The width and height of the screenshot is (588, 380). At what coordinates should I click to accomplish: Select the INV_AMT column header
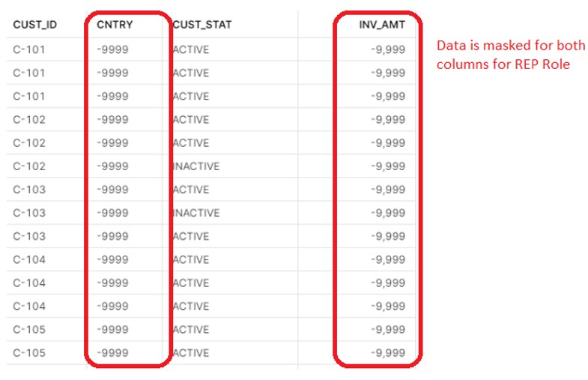(x=382, y=25)
